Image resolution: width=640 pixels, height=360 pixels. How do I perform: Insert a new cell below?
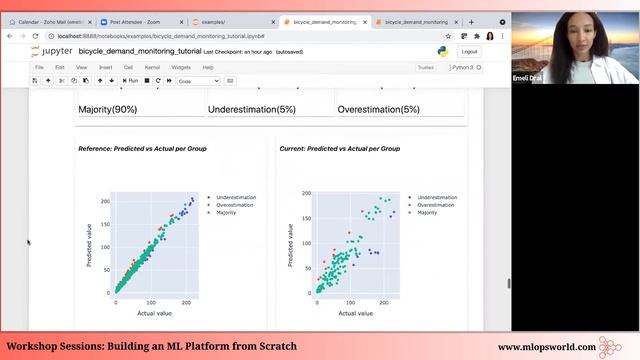pyautogui.click(x=48, y=81)
